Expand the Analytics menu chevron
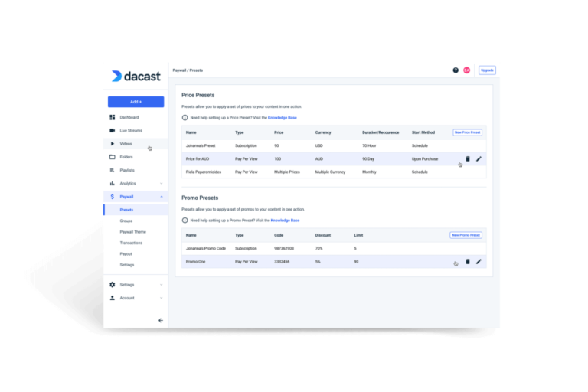Viewport: 588px width, 392px height. pos(161,184)
